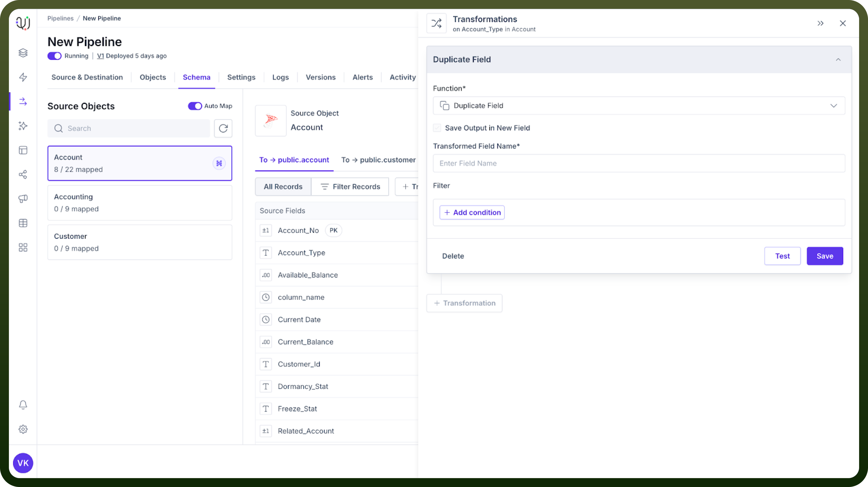Open the Alerts tab
This screenshot has height=487, width=868.
(363, 77)
